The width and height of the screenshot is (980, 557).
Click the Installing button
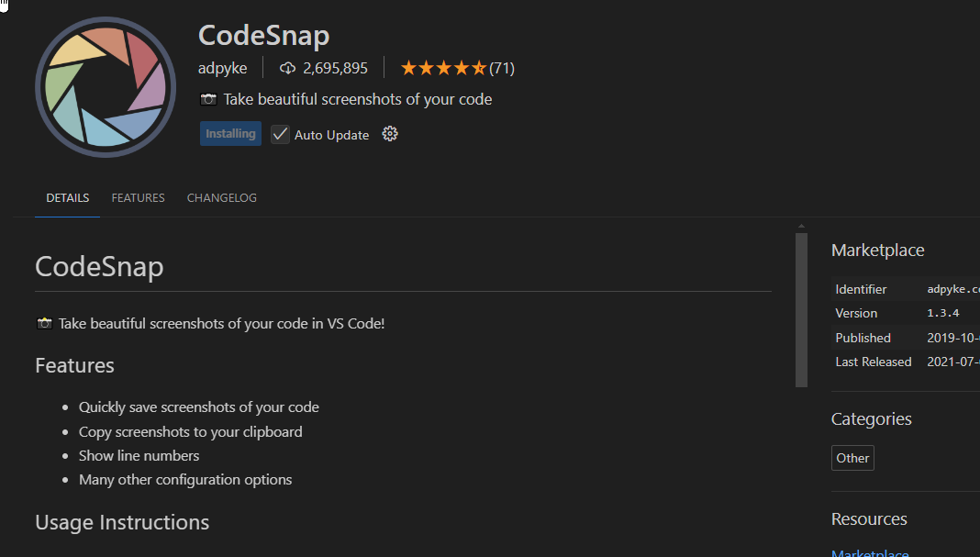(230, 134)
